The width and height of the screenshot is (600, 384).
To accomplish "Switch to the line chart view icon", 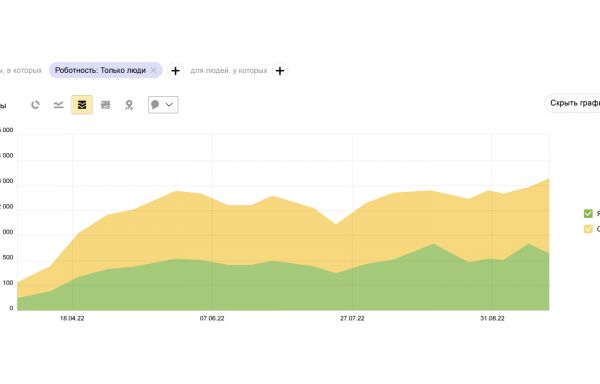I will point(58,105).
